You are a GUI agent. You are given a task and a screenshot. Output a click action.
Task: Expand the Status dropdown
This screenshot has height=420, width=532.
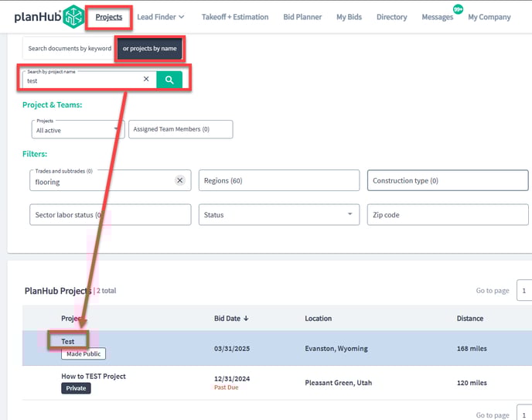pos(279,214)
